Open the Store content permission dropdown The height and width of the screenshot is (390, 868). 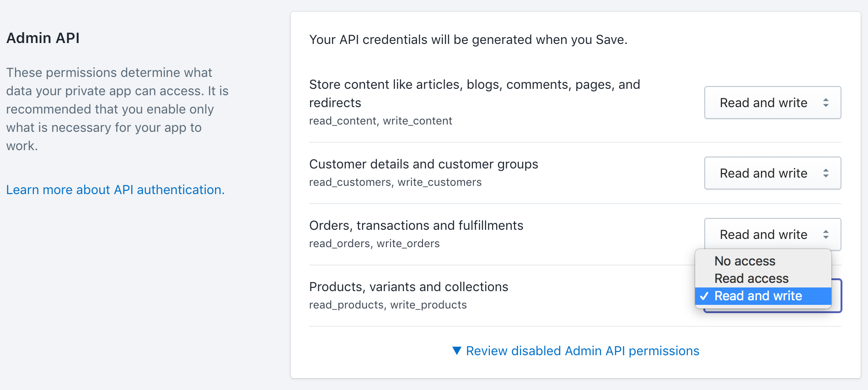(772, 103)
